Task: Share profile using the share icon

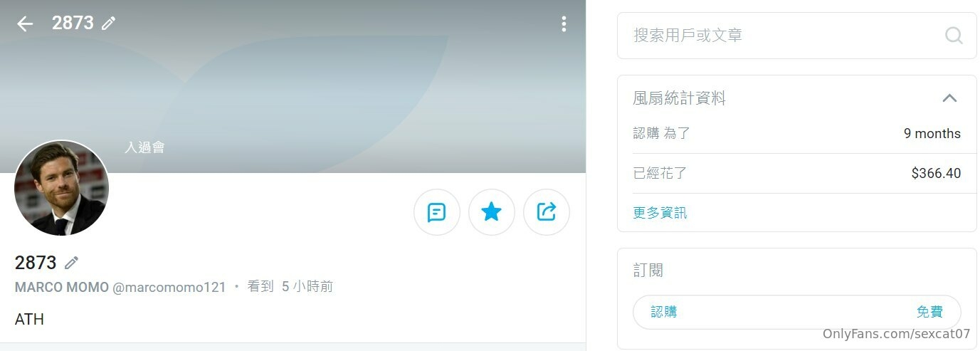Action: [x=546, y=212]
